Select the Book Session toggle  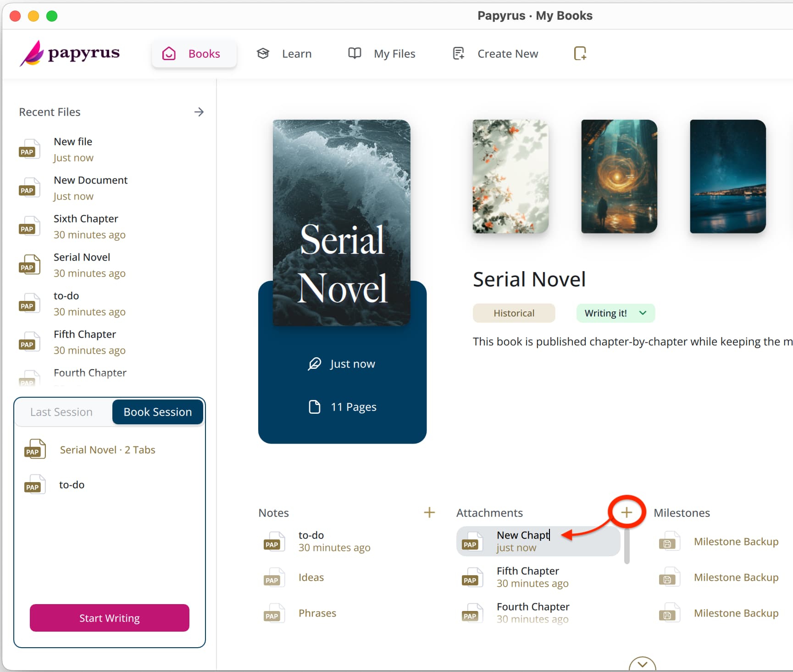157,412
